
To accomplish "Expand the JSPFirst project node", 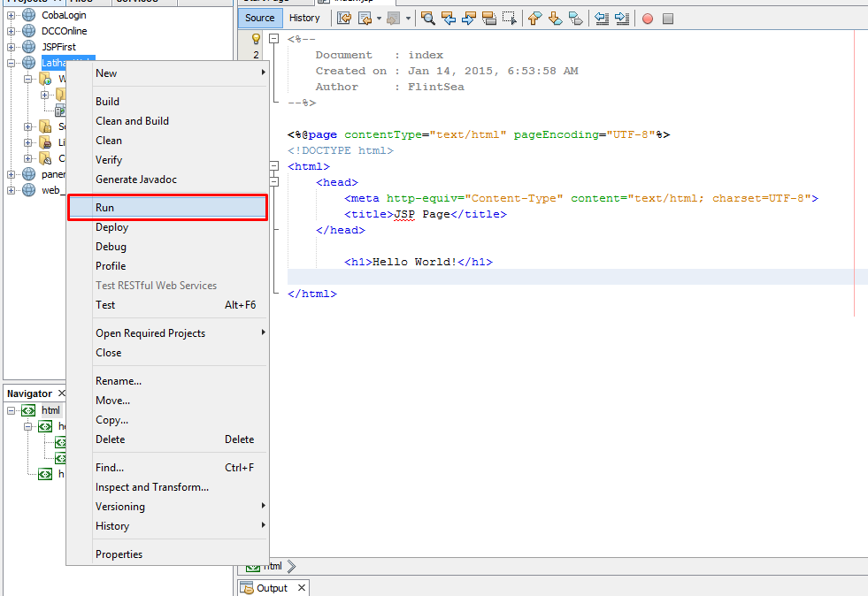I will [11, 48].
